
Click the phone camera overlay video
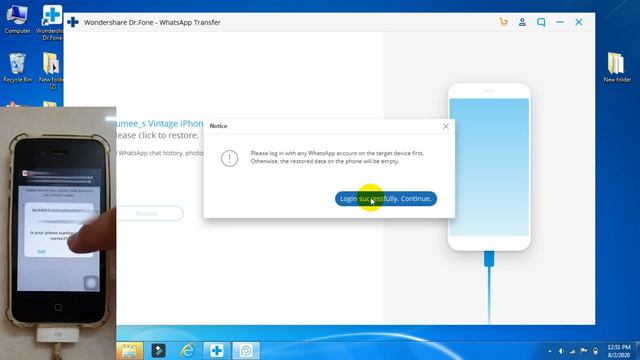(58, 233)
